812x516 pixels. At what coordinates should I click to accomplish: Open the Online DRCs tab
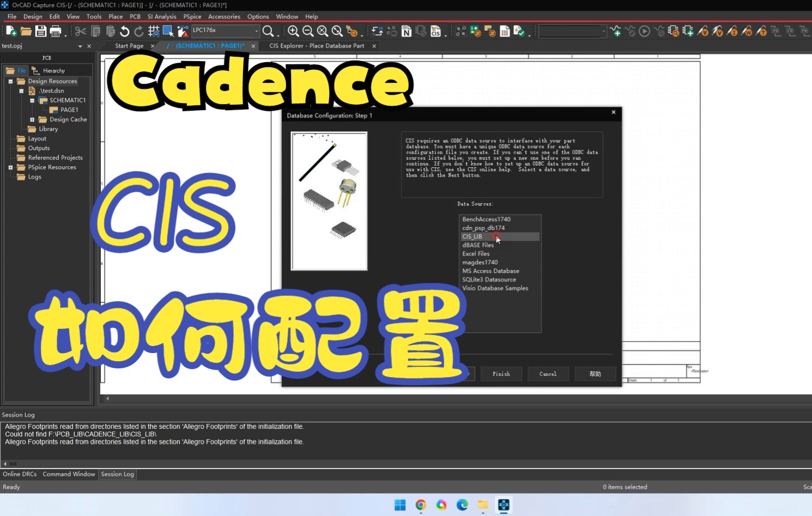20,474
